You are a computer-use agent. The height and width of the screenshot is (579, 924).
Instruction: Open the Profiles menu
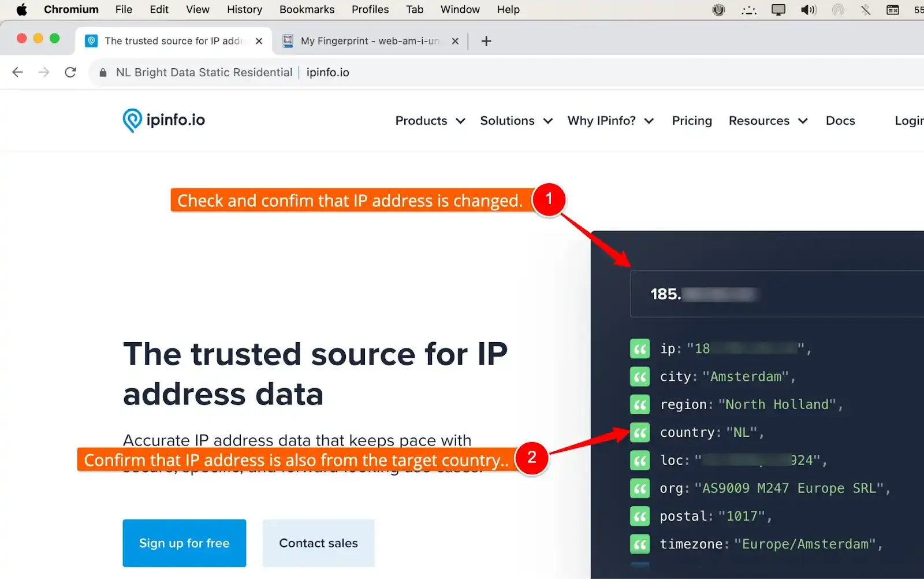370,9
